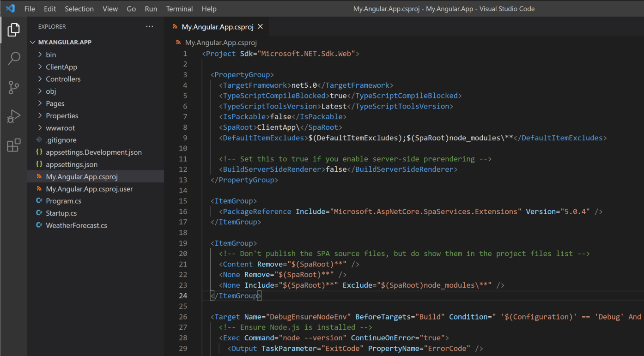
Task: Expand the Controllers folder
Action: pos(63,79)
